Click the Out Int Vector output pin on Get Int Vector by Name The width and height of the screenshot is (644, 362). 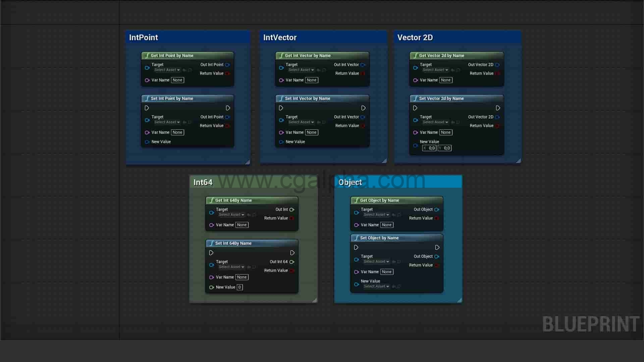pos(363,65)
